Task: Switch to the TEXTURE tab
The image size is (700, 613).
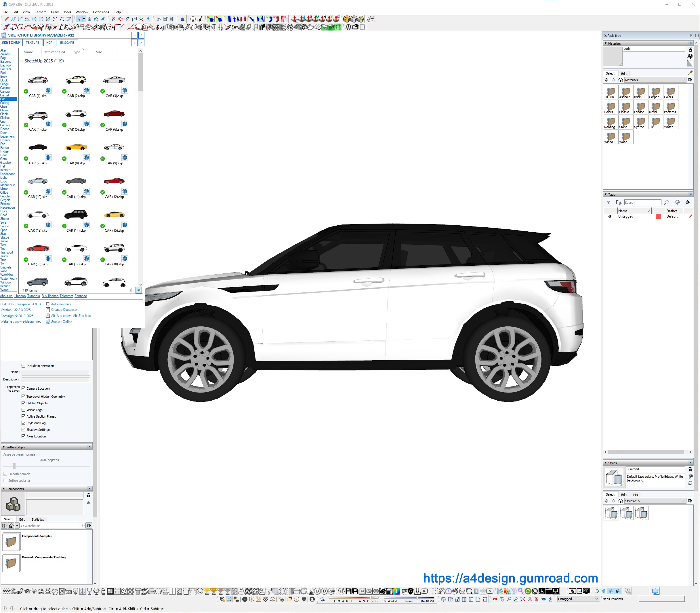Action: tap(33, 42)
